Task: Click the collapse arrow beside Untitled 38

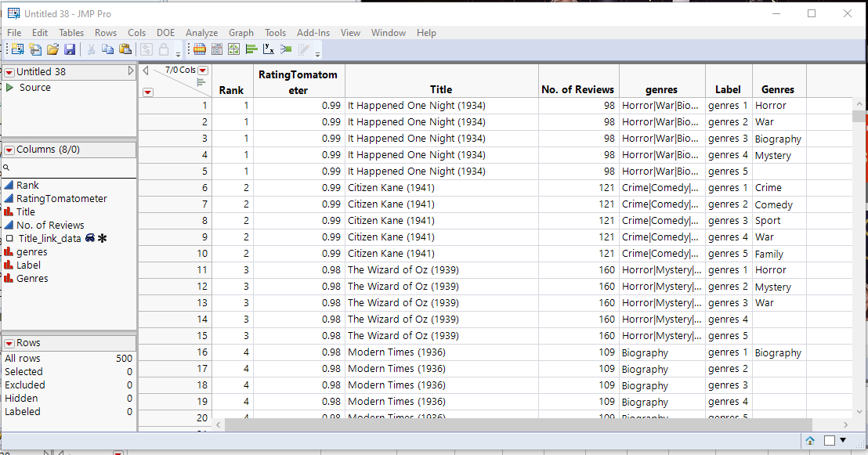Action: click(x=131, y=71)
